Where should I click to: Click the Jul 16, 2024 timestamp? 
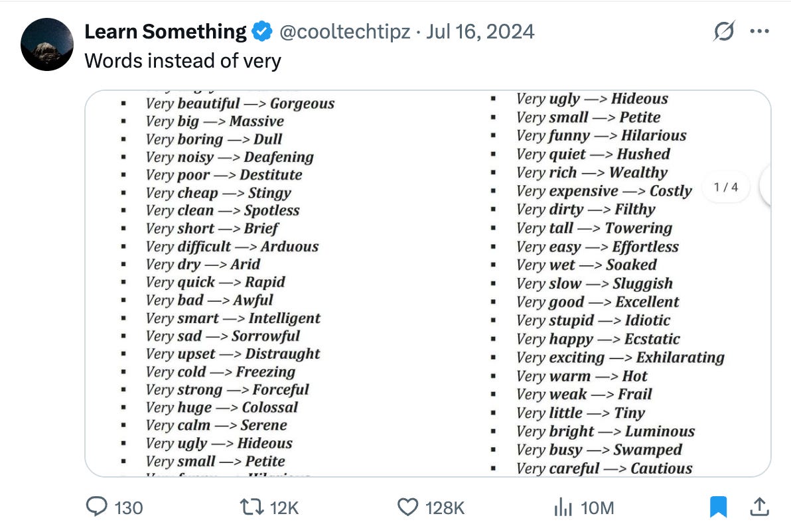pyautogui.click(x=480, y=31)
